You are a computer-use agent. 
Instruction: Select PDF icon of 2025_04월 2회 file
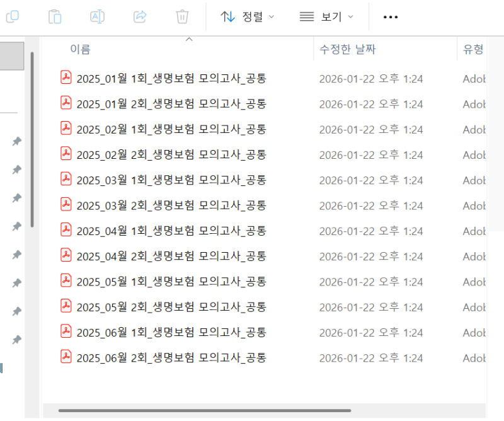[x=66, y=256]
